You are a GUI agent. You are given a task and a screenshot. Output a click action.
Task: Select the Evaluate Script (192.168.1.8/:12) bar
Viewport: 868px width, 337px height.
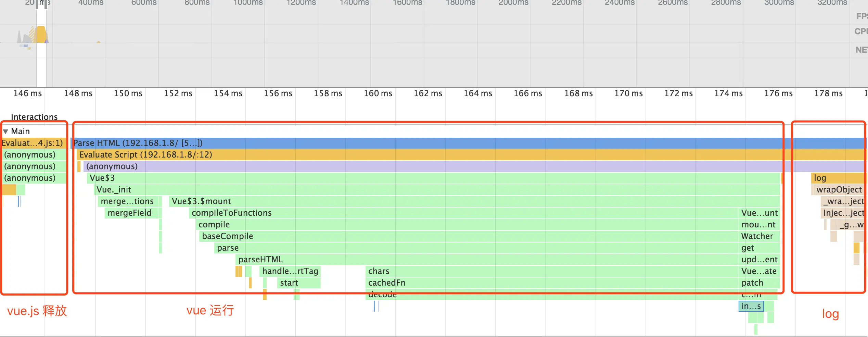click(x=472, y=154)
